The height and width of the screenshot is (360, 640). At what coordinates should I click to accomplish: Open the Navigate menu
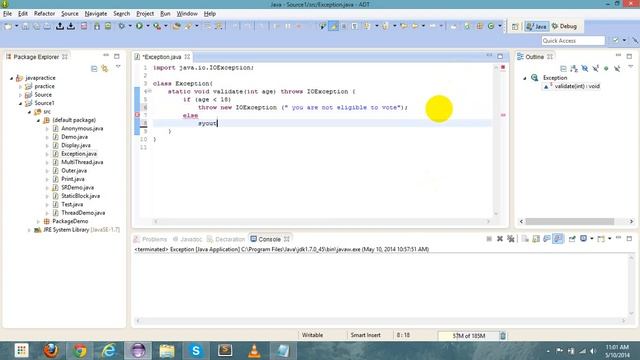tap(96, 13)
